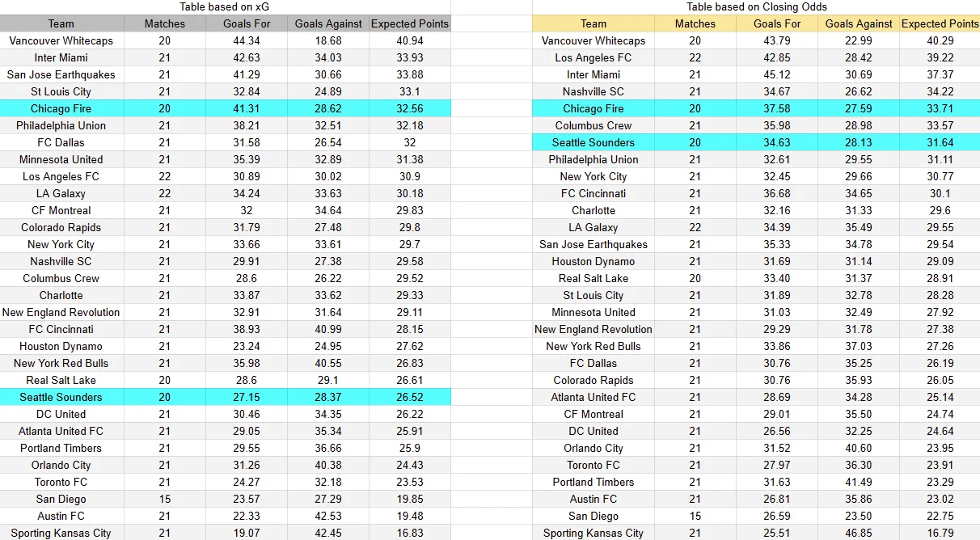Select Real Salt Lake in Closing Odds table
The height and width of the screenshot is (540, 980).
pos(593,278)
